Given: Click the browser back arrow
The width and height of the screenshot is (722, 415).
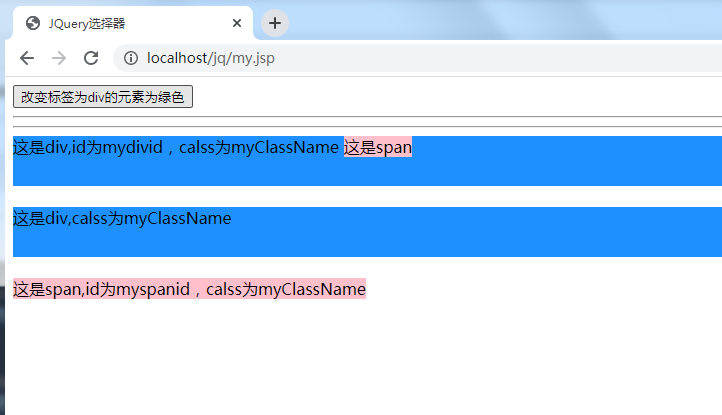Looking at the screenshot, I should click(x=27, y=58).
